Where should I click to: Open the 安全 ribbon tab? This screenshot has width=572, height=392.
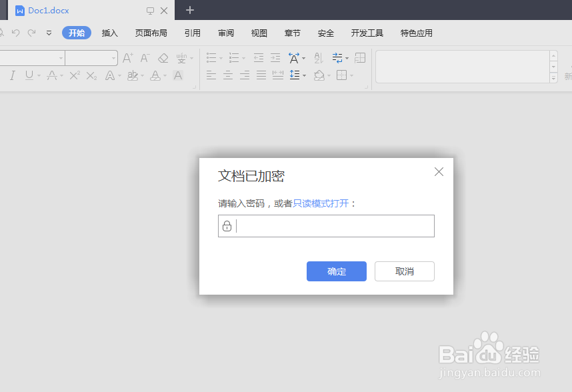[x=325, y=33]
